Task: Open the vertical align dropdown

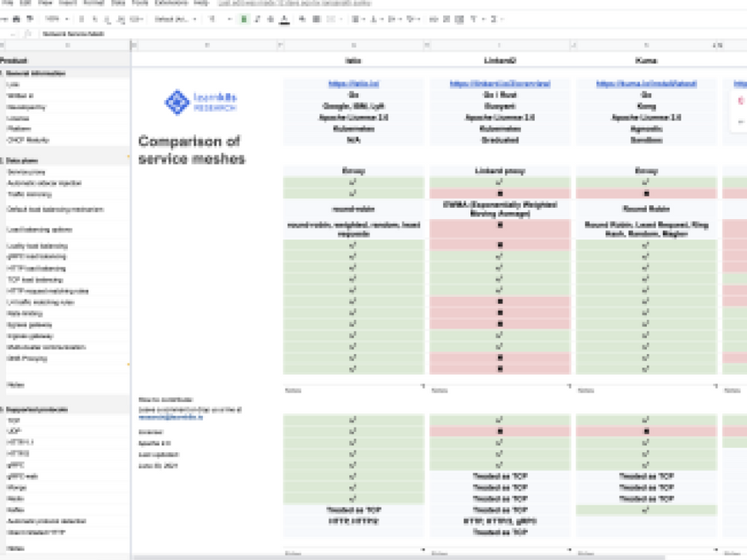Action: coord(375,19)
